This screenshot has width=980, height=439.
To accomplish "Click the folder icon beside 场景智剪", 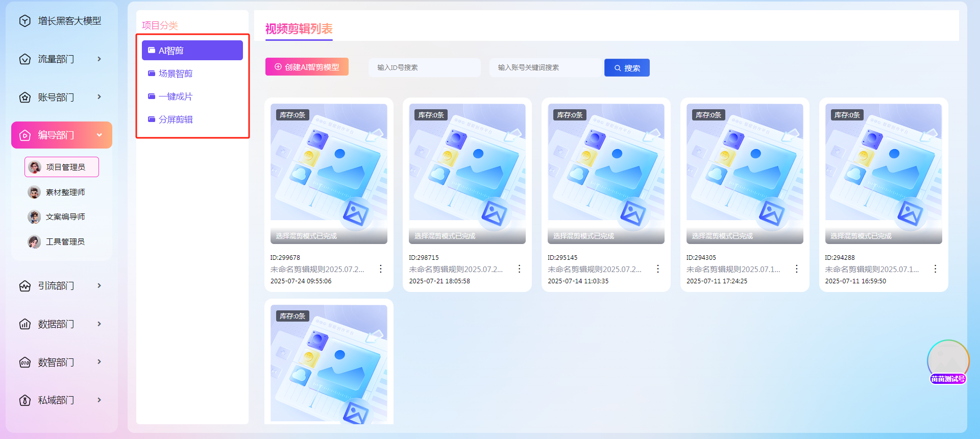I will click(x=152, y=74).
